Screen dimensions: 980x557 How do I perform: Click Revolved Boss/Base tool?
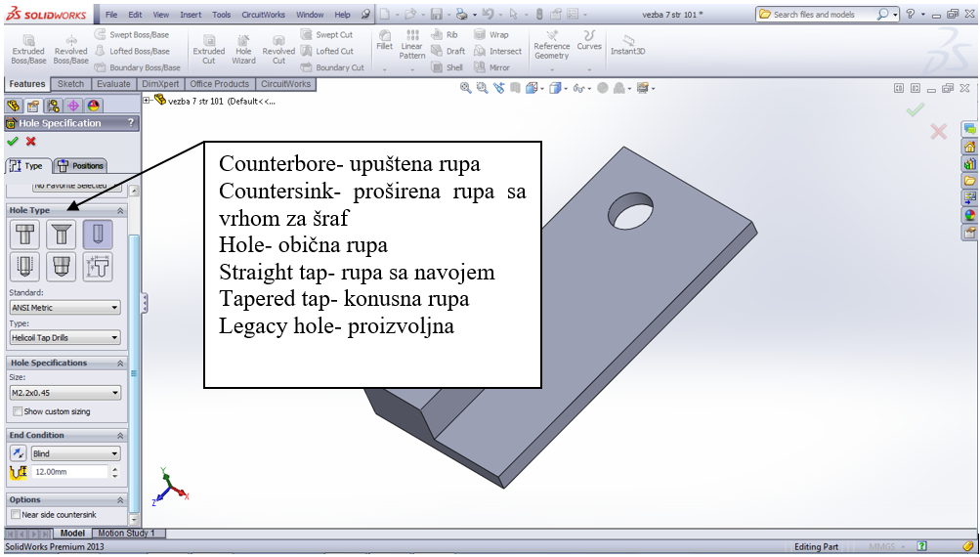tap(70, 50)
